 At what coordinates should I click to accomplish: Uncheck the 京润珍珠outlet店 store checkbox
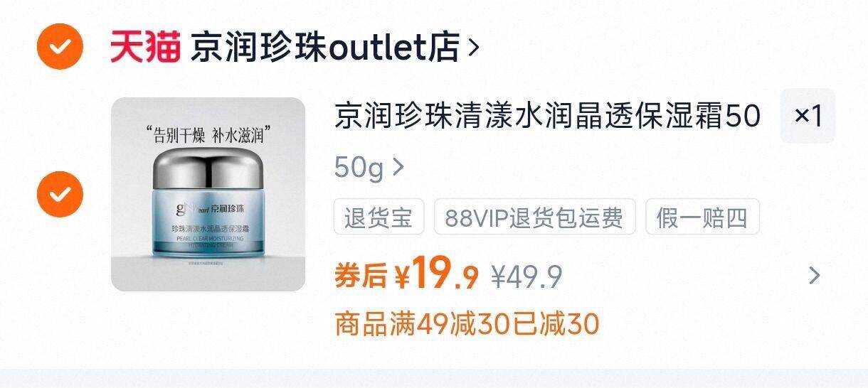click(60, 46)
